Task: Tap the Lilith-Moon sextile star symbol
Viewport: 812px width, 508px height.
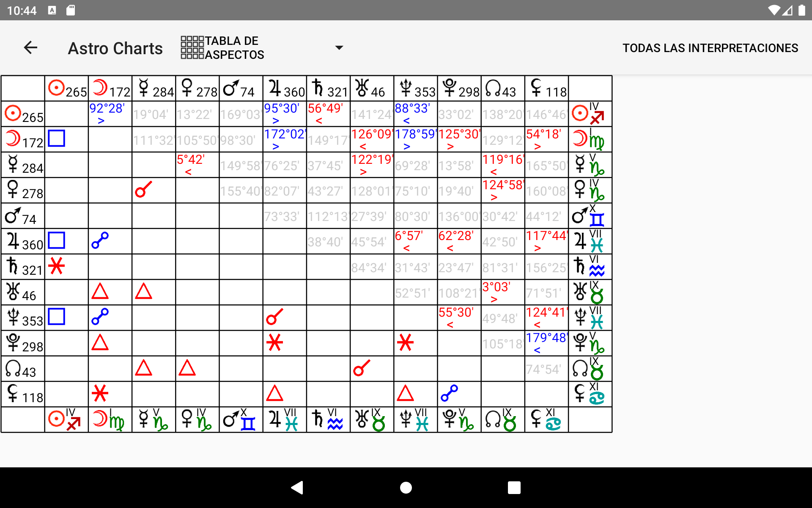Action: [100, 393]
